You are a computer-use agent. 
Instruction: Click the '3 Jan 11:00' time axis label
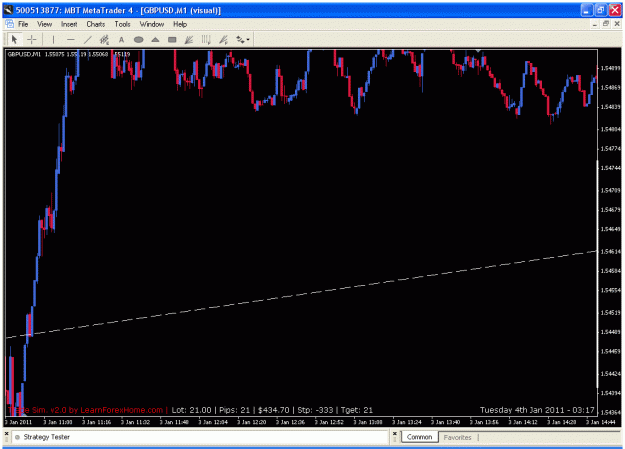(58, 422)
